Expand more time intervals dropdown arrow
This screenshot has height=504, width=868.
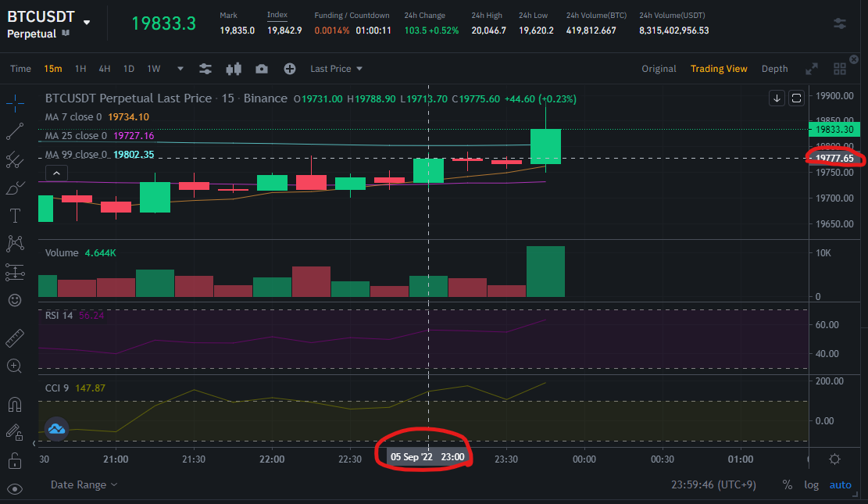coord(180,69)
